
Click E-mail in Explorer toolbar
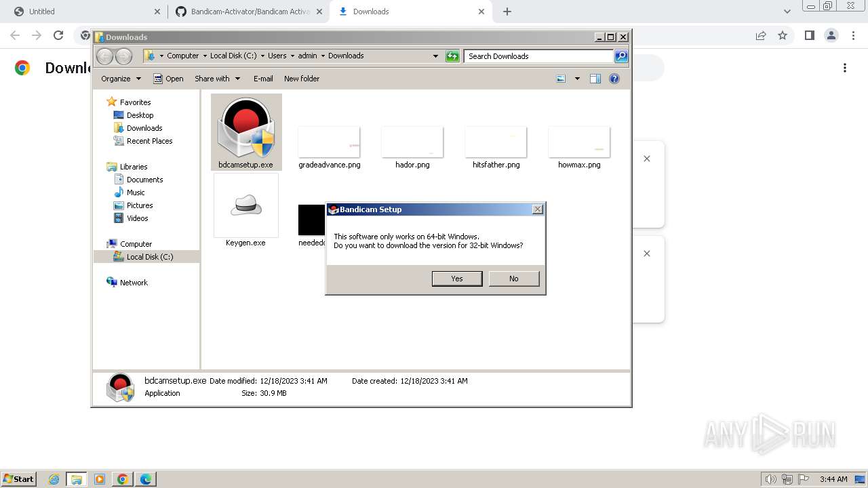pyautogui.click(x=263, y=79)
